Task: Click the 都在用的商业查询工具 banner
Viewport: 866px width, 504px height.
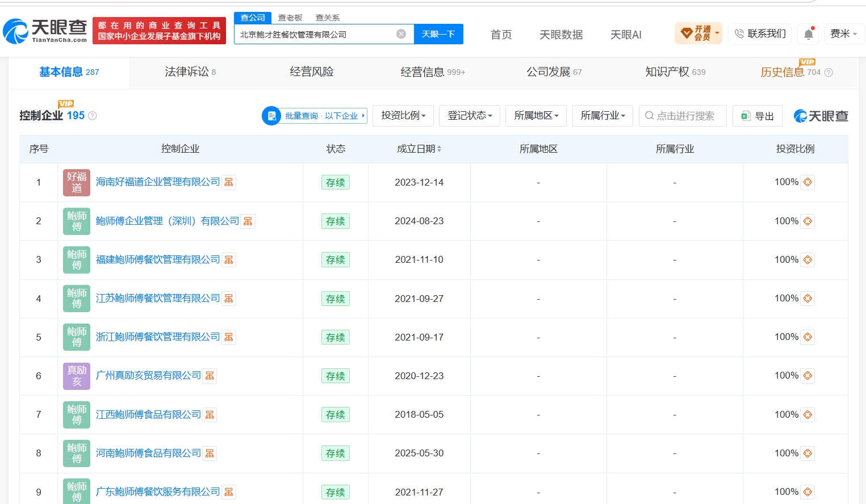Action: click(x=159, y=31)
